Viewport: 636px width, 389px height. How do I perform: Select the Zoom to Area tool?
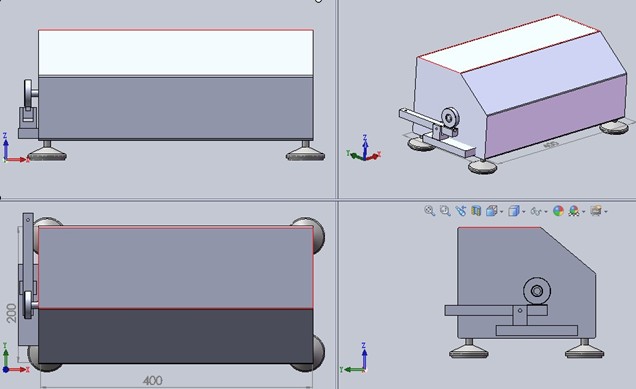click(x=445, y=211)
